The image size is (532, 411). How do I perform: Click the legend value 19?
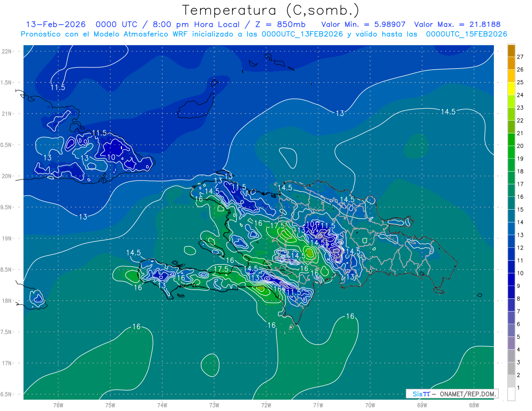coord(520,158)
